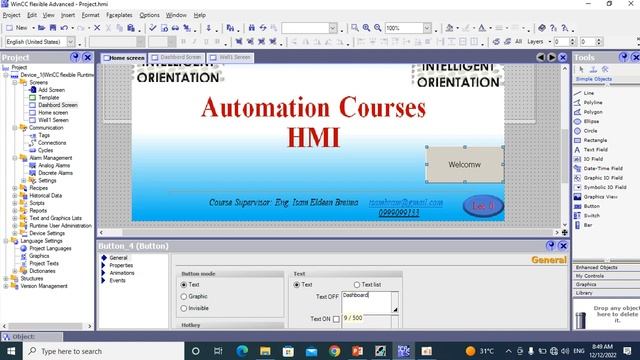
Task: Open Properties category in Button_4 panel
Action: click(121, 265)
